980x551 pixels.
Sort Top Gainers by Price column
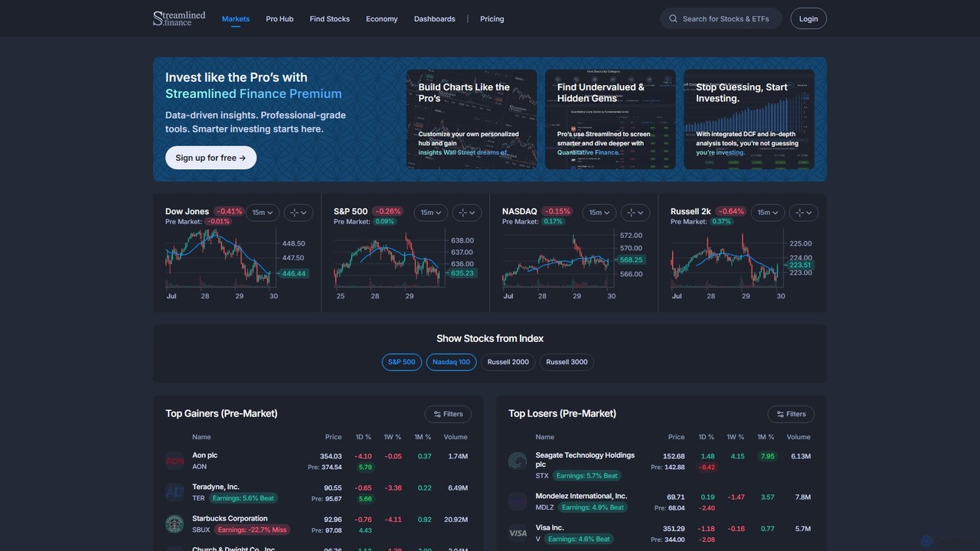click(x=333, y=437)
